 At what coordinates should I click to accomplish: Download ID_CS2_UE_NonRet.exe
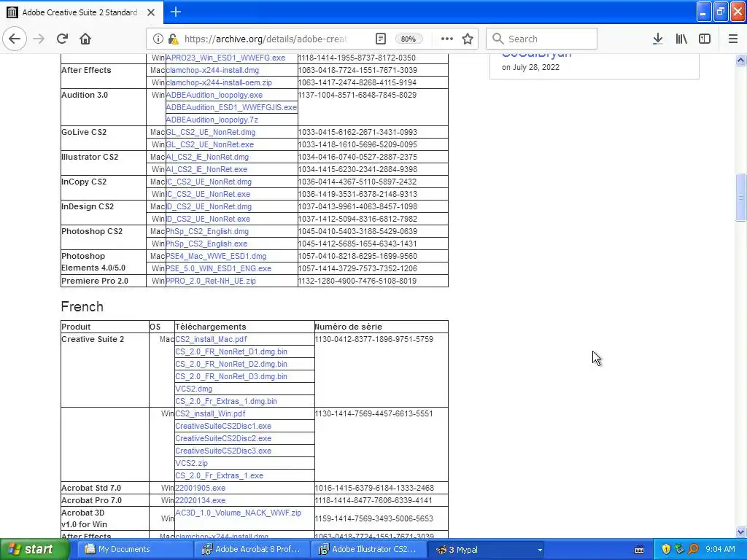[x=208, y=219]
